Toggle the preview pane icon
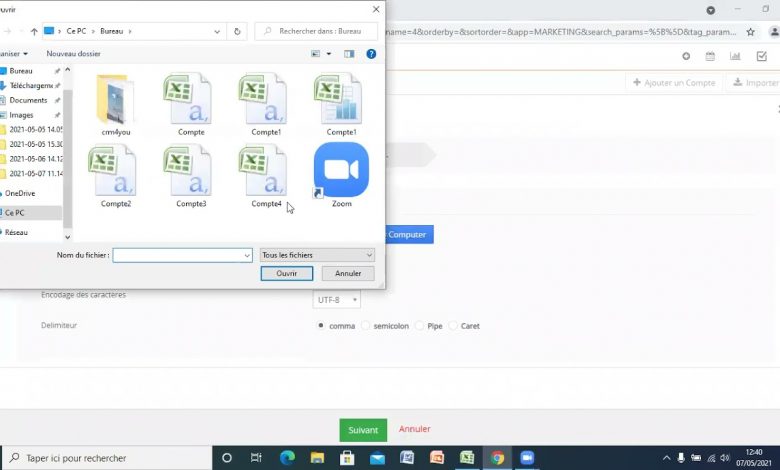 click(x=349, y=54)
